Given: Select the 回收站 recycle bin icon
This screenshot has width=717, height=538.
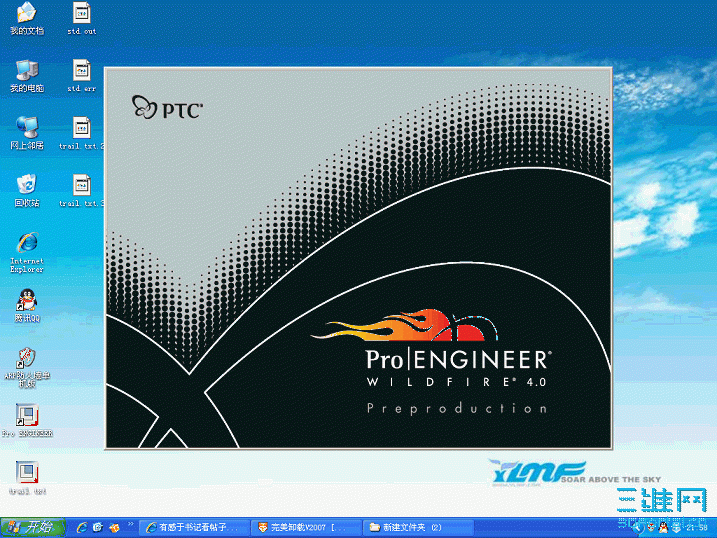Looking at the screenshot, I should point(27,191).
